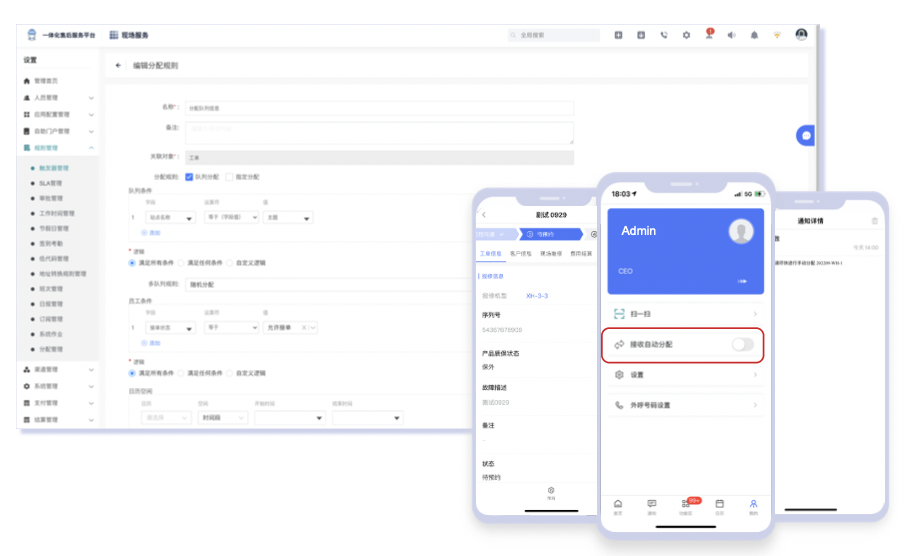This screenshot has height=556, width=922.
Task: Open the blue floating chat bubble
Action: tap(806, 136)
